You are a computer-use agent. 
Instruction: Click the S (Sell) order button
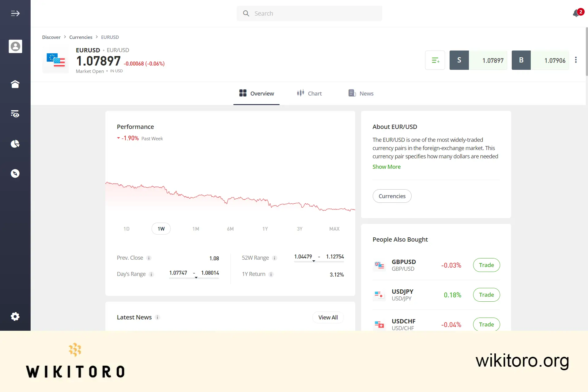459,60
